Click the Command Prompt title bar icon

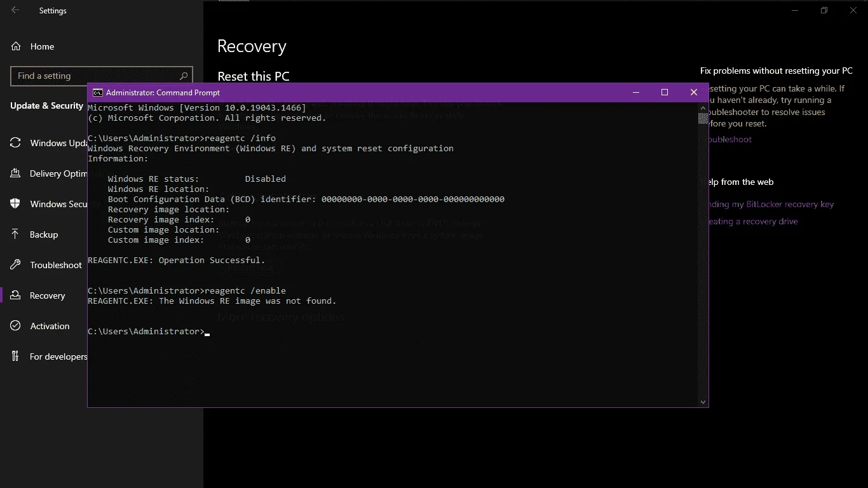[x=97, y=93]
